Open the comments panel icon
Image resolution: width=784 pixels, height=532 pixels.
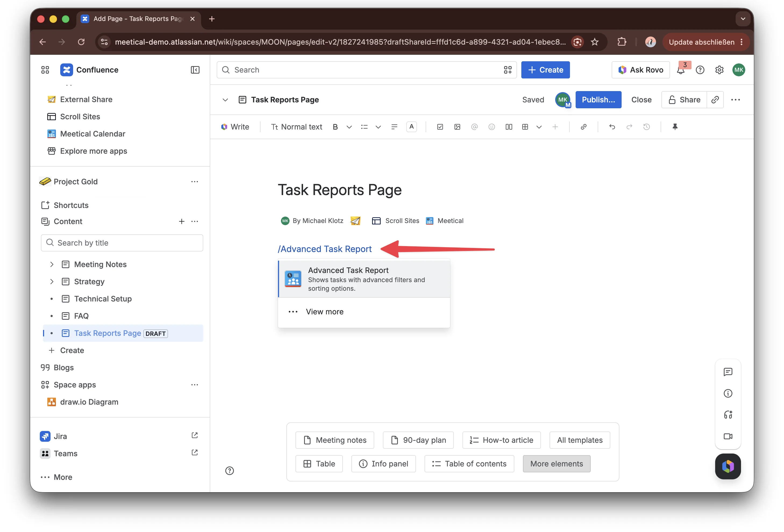[x=728, y=372]
